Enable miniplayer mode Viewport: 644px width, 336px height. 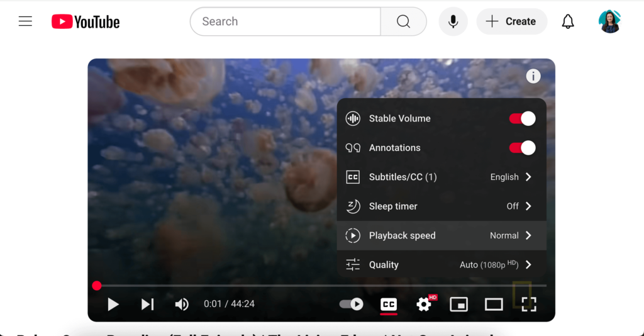(x=458, y=305)
